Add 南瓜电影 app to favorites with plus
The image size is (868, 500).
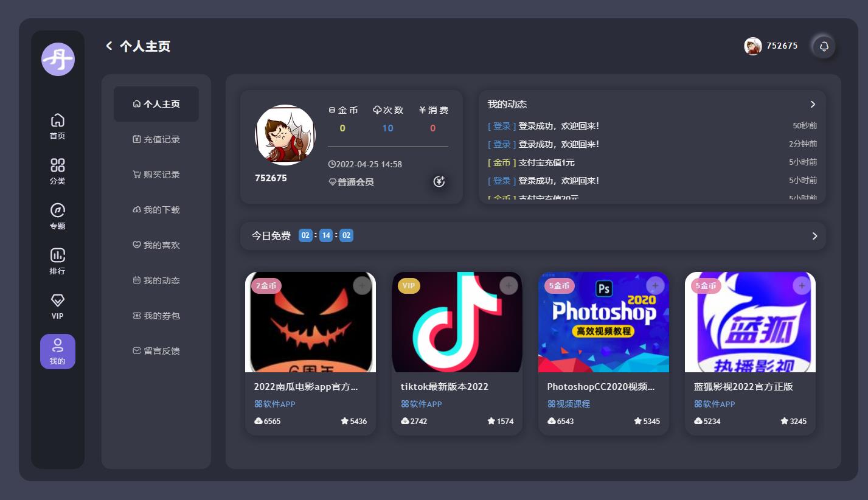362,285
